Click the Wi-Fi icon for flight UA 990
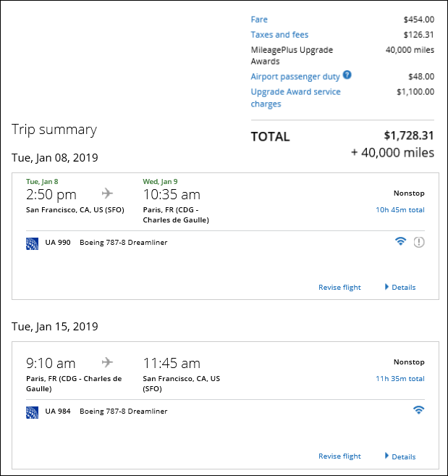 [x=400, y=241]
